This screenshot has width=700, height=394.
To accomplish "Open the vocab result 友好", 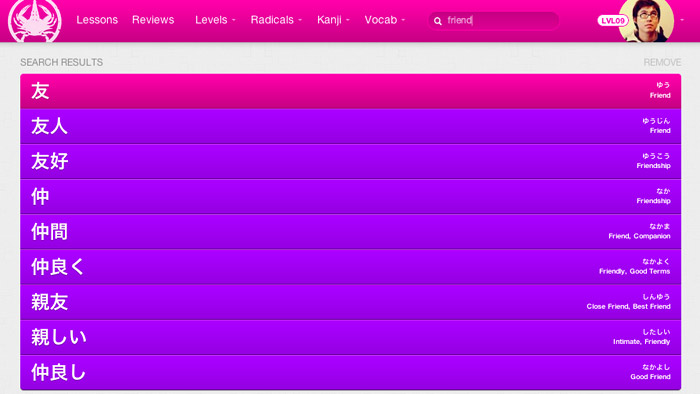I will click(x=350, y=162).
